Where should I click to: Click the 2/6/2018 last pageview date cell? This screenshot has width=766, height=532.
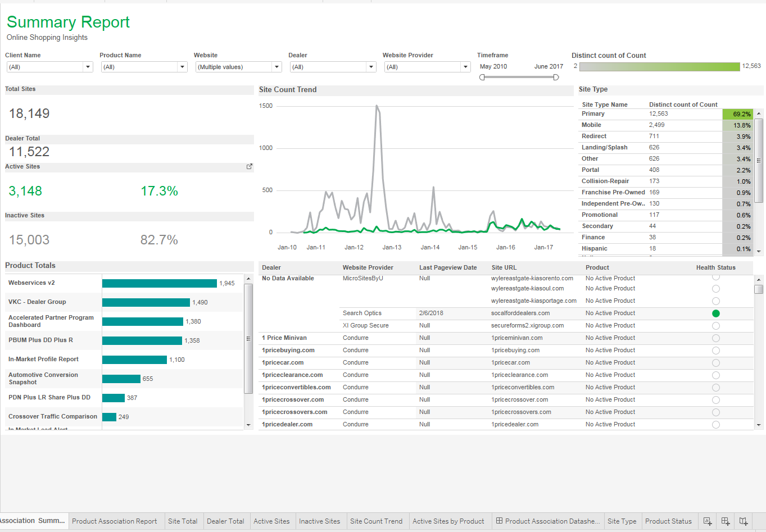click(x=431, y=313)
